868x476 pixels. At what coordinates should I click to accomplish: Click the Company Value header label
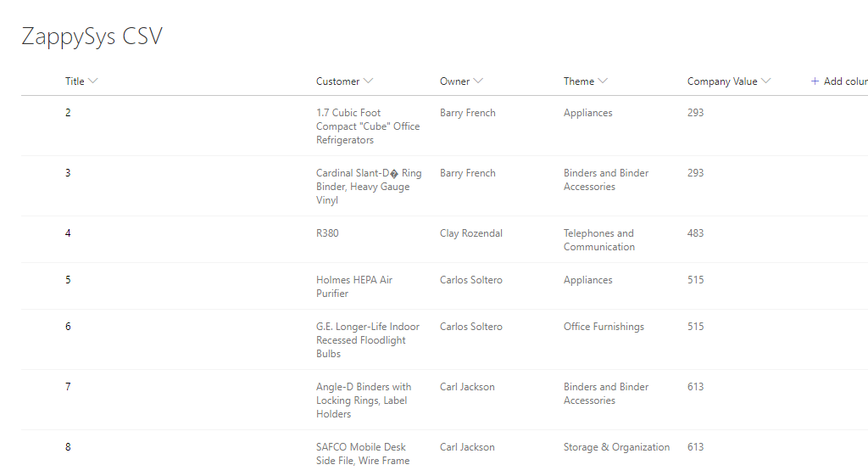tap(722, 81)
